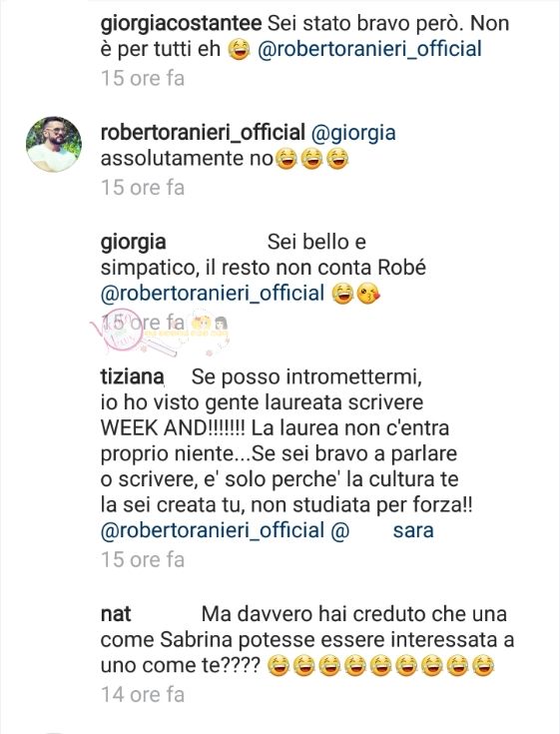
Task: Click the first laughing emoji in nat's comment
Action: click(x=279, y=666)
